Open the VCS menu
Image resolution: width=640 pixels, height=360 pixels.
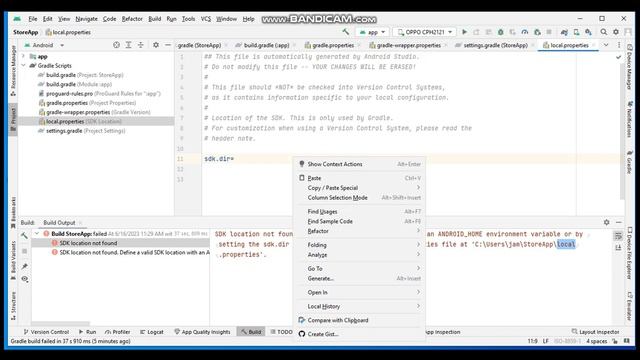[206, 19]
